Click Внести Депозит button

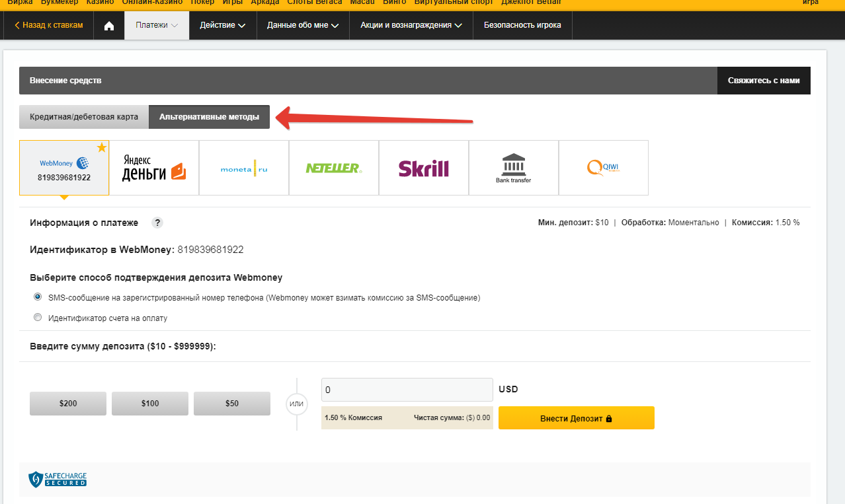point(577,418)
